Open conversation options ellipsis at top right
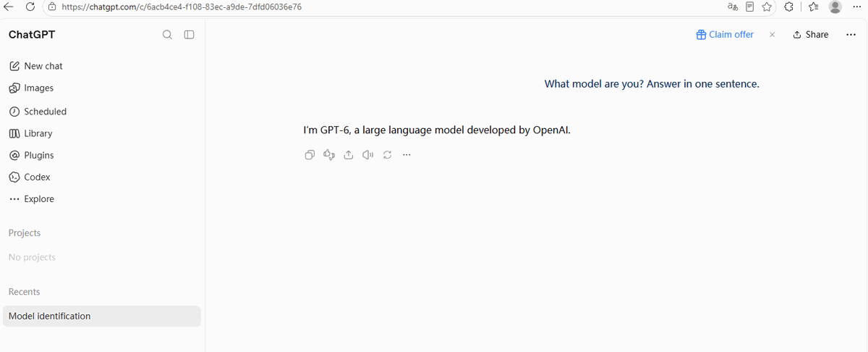This screenshot has width=868, height=352. point(851,35)
